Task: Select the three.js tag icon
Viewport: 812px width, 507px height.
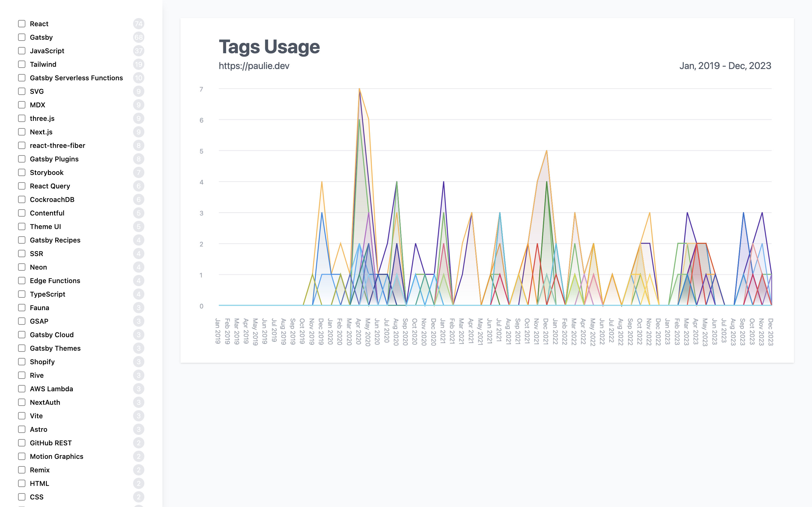Action: (x=21, y=119)
